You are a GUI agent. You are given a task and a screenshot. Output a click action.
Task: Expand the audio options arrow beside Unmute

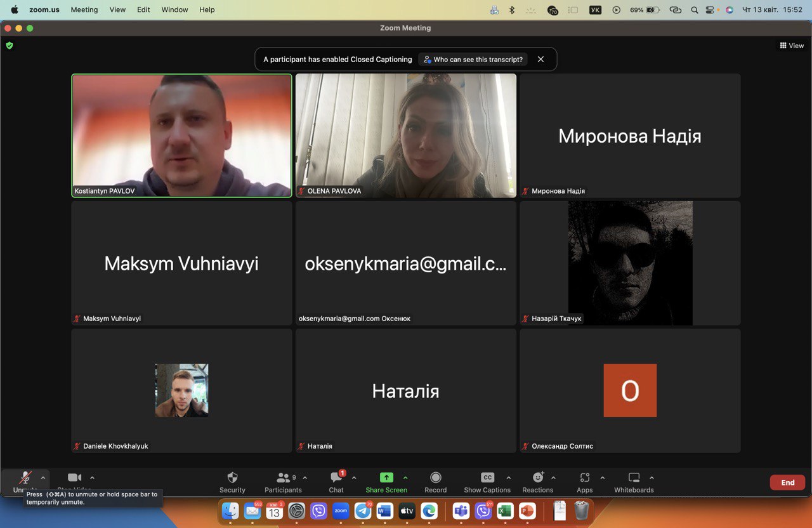tap(43, 478)
